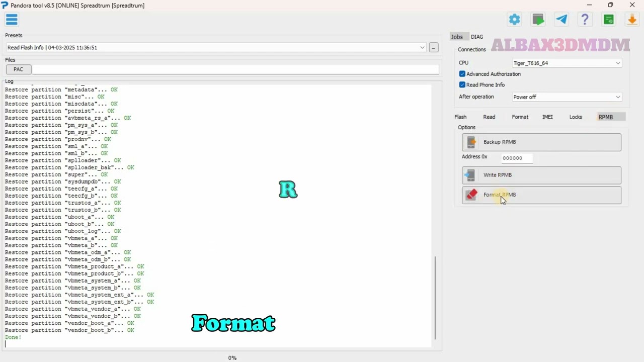Click log line Restore partition "vendor_boot_b"
Screen dimensions: 644x362
point(69,330)
